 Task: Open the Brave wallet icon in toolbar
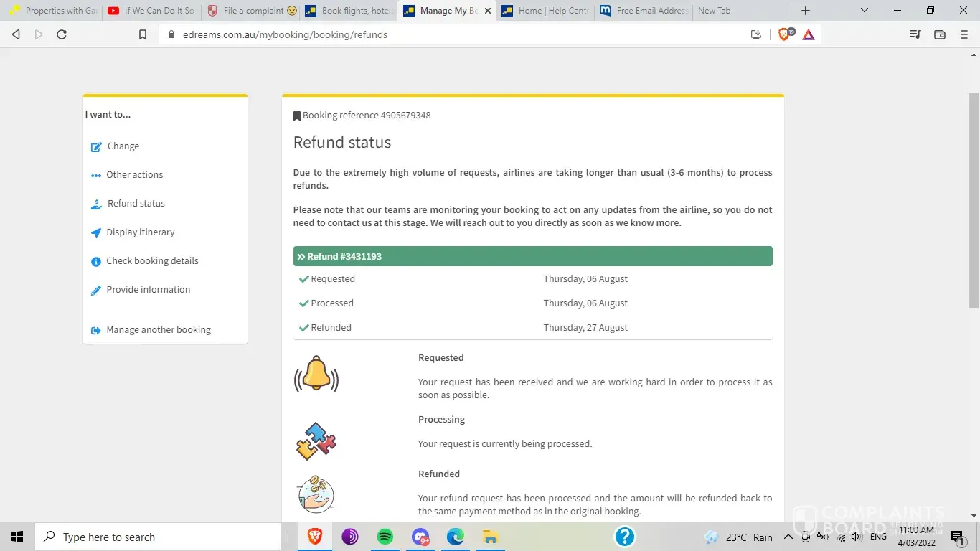point(940,34)
